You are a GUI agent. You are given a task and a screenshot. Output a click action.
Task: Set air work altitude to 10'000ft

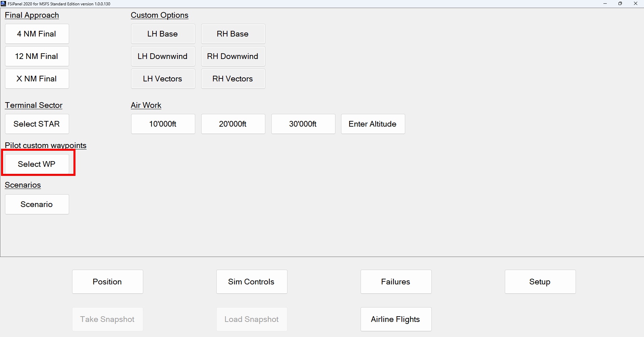click(163, 124)
